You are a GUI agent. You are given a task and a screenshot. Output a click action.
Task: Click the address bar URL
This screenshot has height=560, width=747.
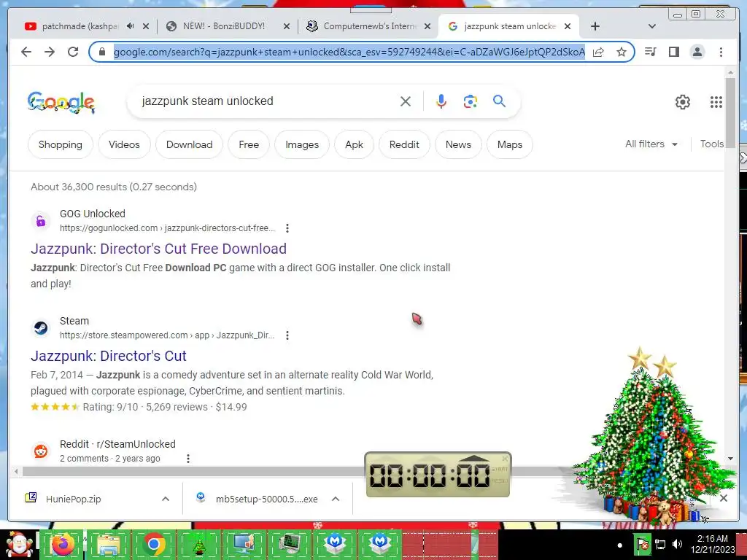pyautogui.click(x=349, y=52)
